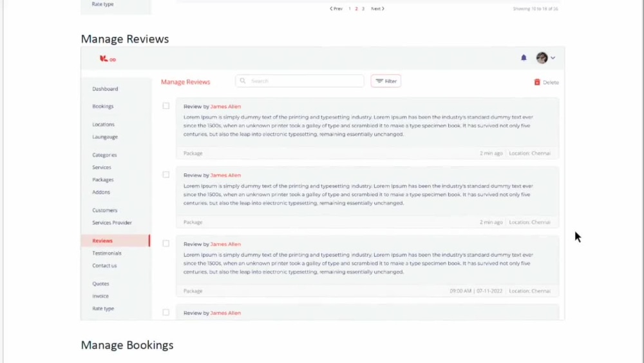This screenshot has height=363, width=644.
Task: Go to page 3 in pagination
Action: [363, 8]
